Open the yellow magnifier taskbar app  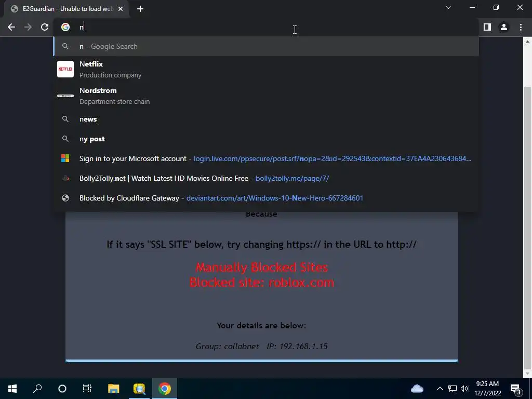click(x=139, y=389)
